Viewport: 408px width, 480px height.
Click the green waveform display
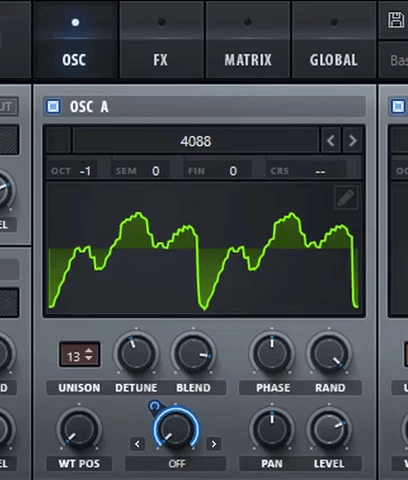pos(204,248)
